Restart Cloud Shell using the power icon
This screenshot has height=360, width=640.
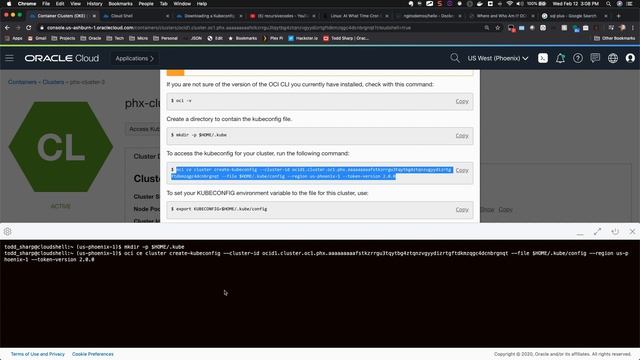[615, 231]
